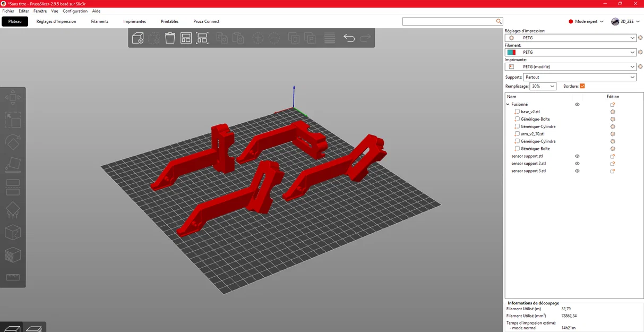Hide sensor support.stl with eye icon
644x332 pixels.
pyautogui.click(x=577, y=156)
